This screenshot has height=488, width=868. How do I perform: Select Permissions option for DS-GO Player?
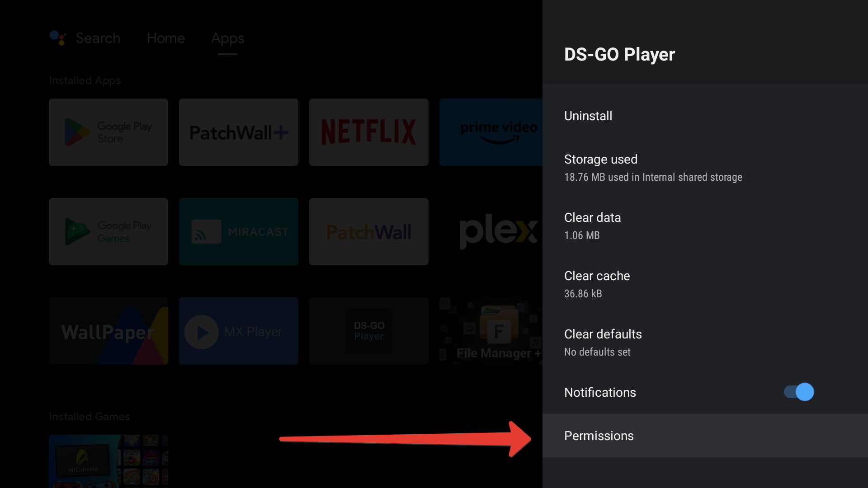click(x=599, y=436)
